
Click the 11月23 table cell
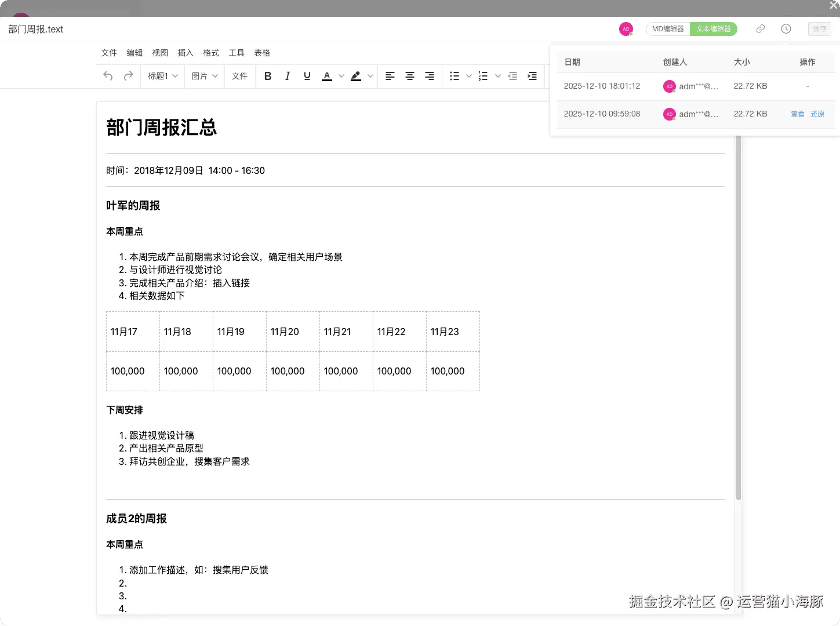point(453,332)
